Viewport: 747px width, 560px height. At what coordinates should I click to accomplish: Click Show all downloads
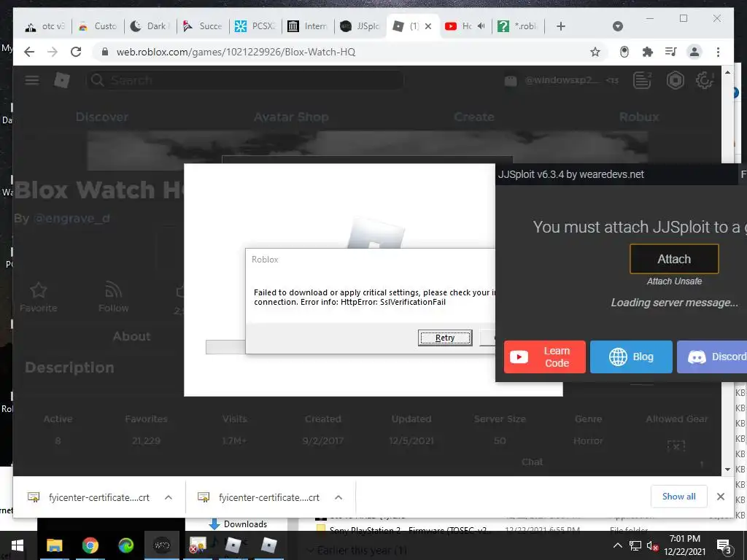coord(679,497)
